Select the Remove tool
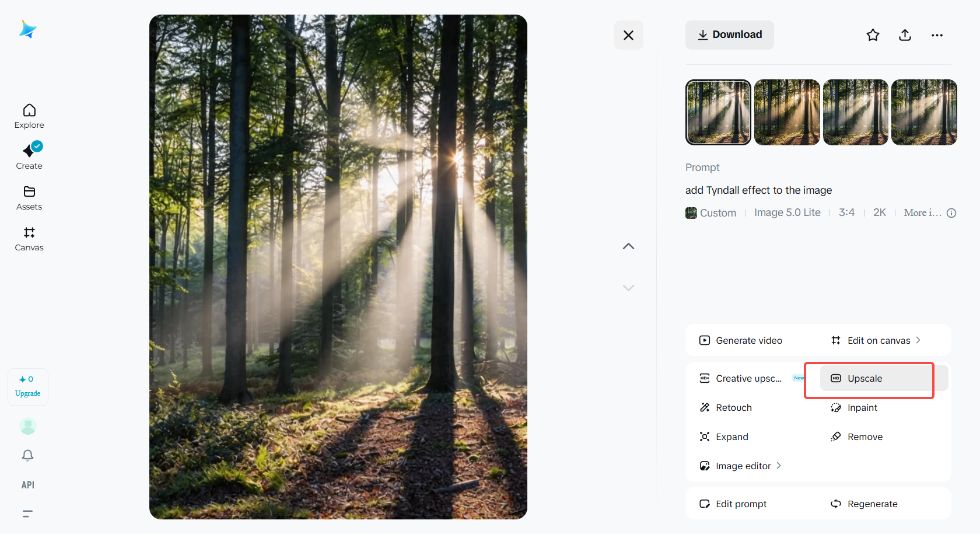Screen dimensions: 980x534 (856, 437)
